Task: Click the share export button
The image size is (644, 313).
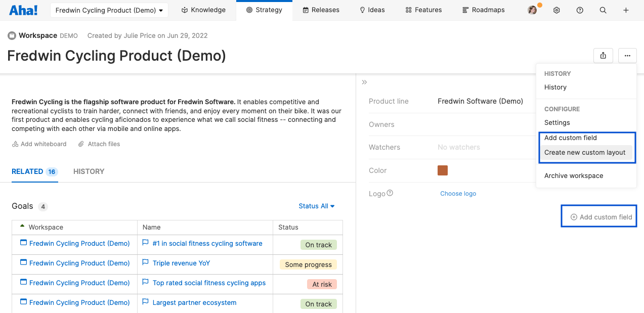Action: 603,56
